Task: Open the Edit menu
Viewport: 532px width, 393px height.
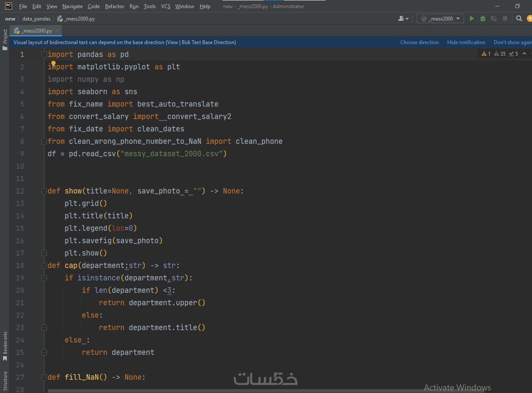Action: point(37,6)
